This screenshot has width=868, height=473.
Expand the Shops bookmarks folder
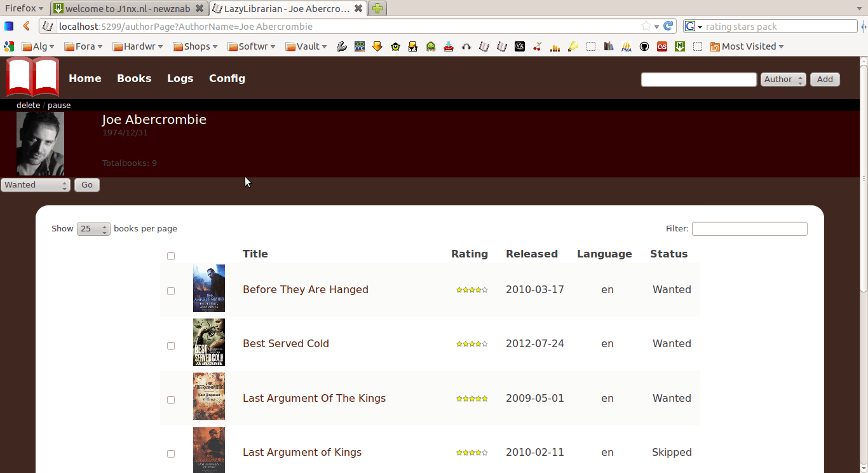pyautogui.click(x=195, y=46)
